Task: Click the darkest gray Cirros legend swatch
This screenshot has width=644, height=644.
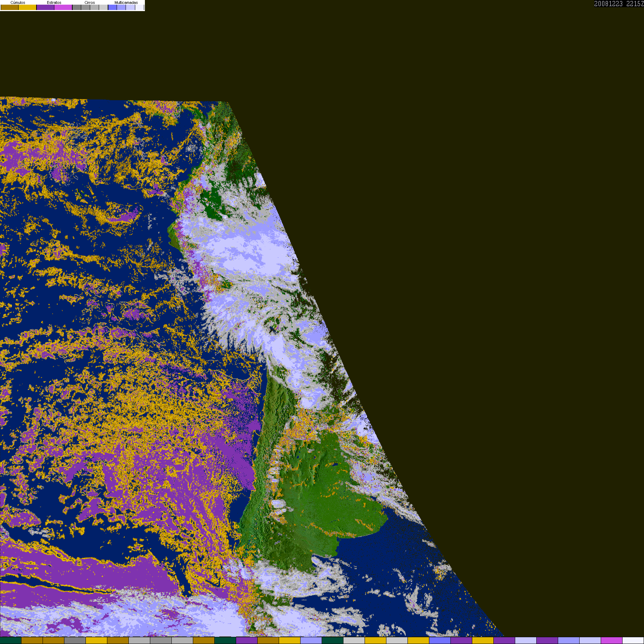Action: click(77, 7)
